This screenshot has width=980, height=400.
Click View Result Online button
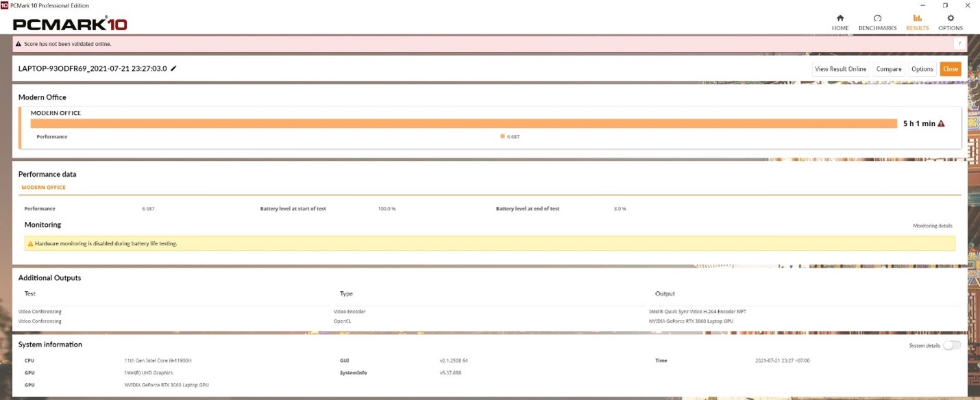[x=840, y=69]
